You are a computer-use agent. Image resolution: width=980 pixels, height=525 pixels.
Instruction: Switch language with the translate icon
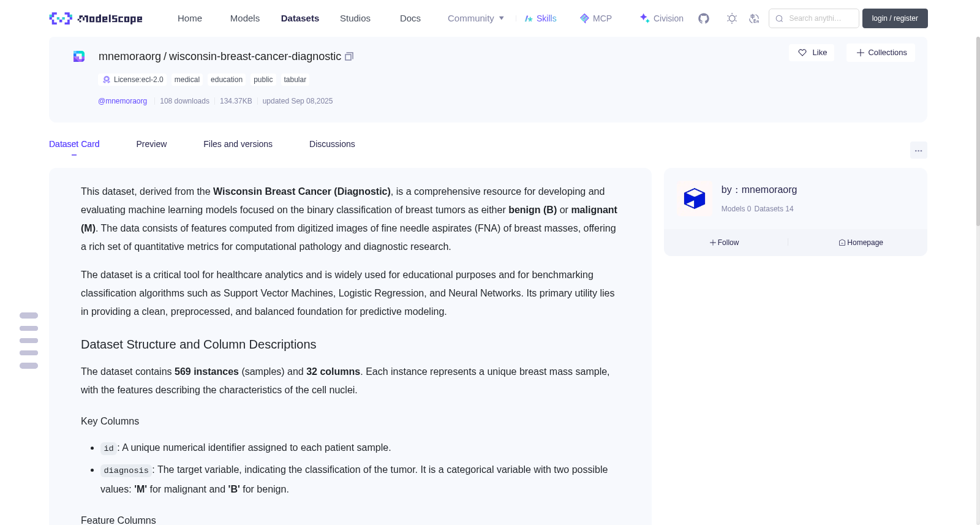tap(754, 18)
